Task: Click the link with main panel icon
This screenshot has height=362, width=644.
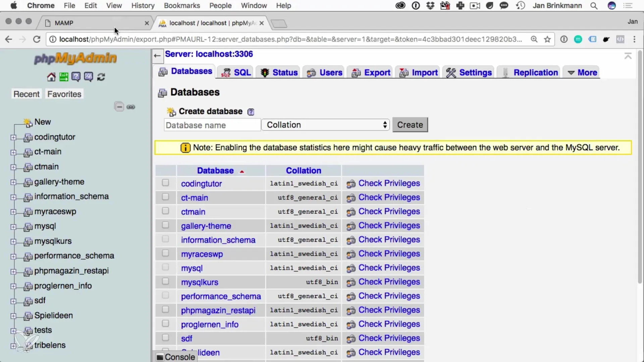Action: click(131, 107)
